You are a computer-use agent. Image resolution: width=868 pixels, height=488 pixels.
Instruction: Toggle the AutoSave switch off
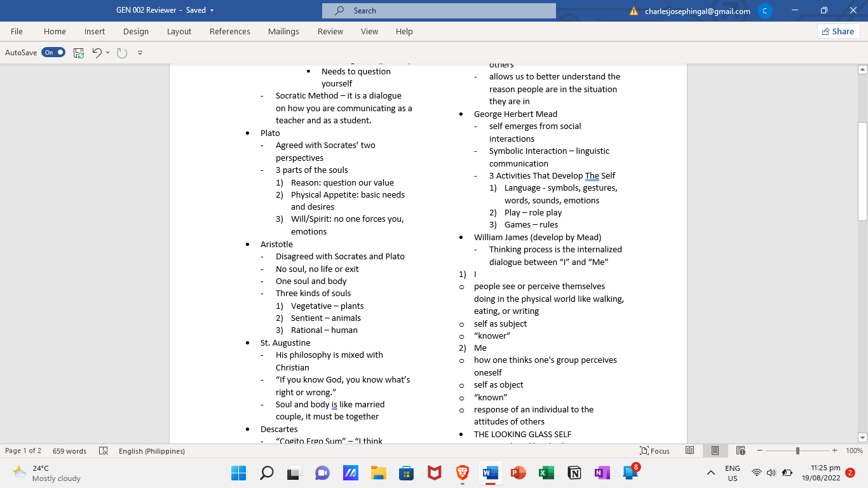(53, 53)
